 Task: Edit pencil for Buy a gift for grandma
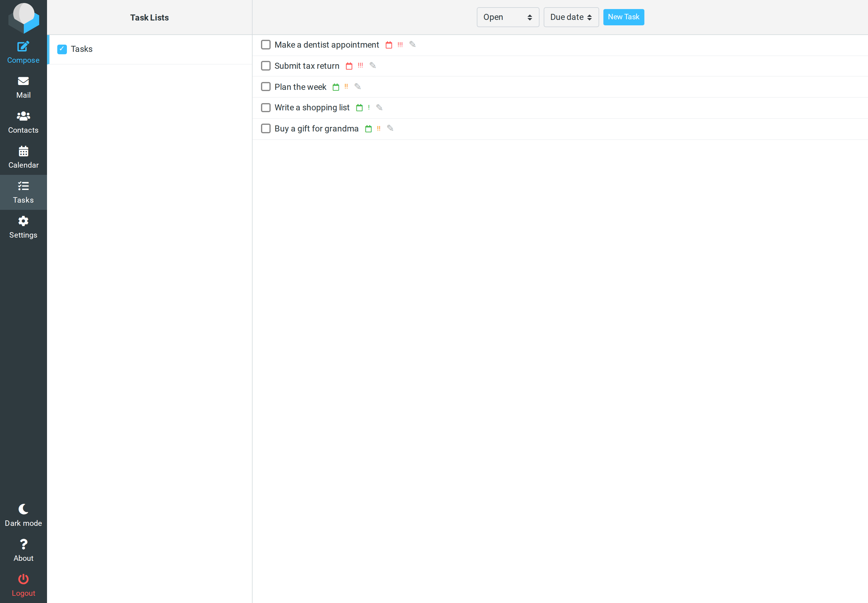390,128
